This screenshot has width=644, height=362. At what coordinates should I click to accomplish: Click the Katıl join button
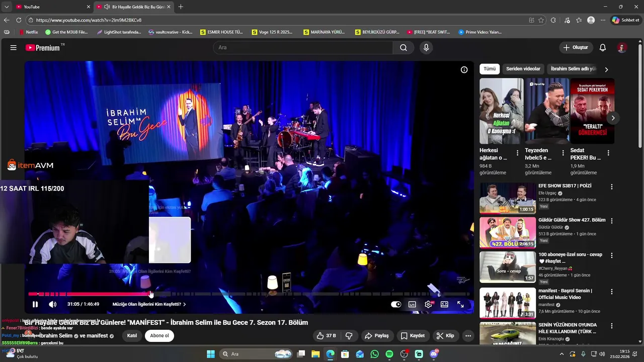coord(132,336)
